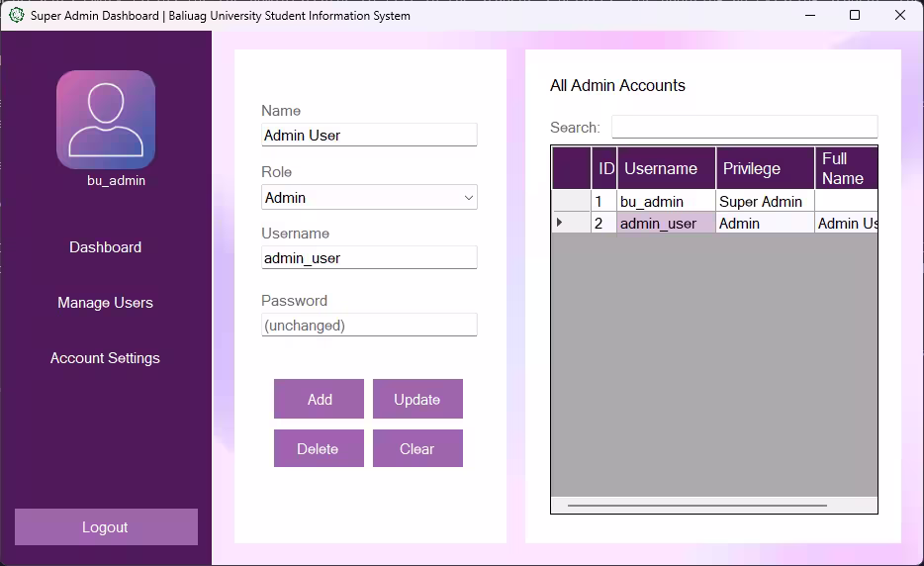Click the table horizontal scrollbar
The height and width of the screenshot is (566, 924).
point(697,506)
